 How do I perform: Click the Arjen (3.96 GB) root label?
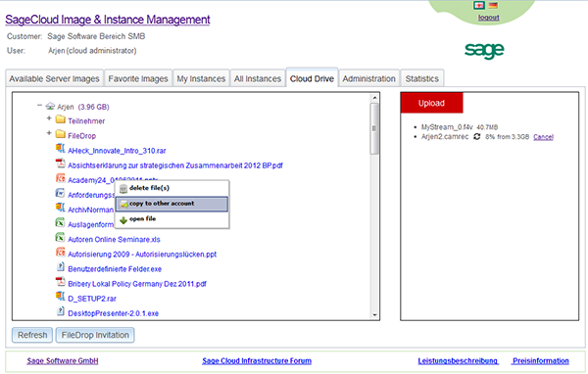(x=83, y=107)
